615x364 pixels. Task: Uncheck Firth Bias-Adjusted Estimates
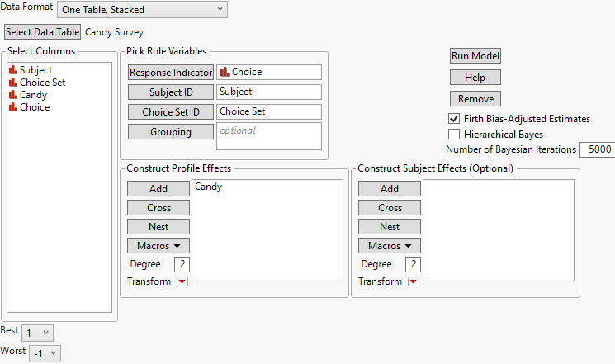[454, 119]
